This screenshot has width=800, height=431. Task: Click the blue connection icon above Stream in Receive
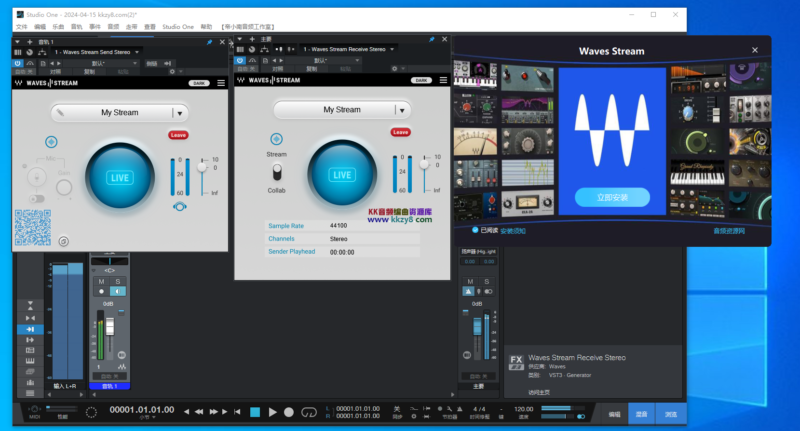[277, 139]
